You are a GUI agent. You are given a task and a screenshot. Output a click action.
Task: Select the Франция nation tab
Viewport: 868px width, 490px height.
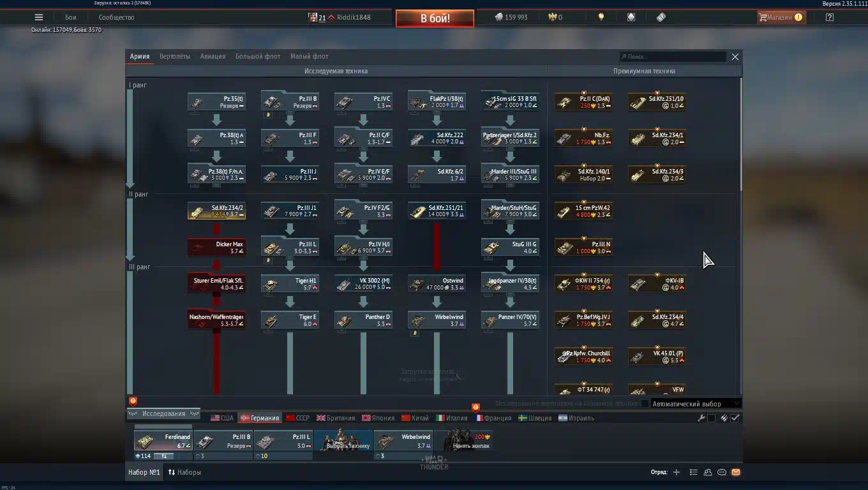point(493,418)
